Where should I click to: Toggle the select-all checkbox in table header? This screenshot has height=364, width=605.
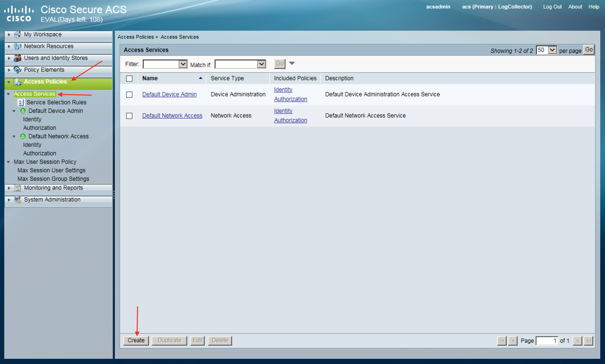129,79
